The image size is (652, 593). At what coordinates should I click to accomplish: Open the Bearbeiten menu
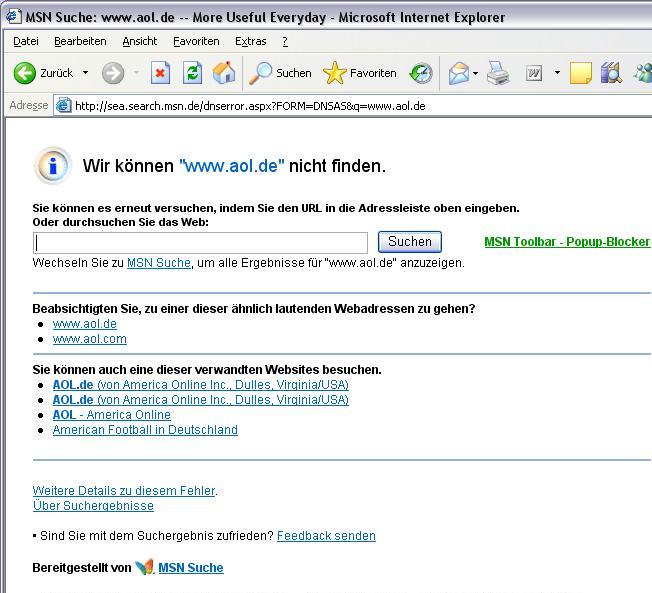point(80,41)
